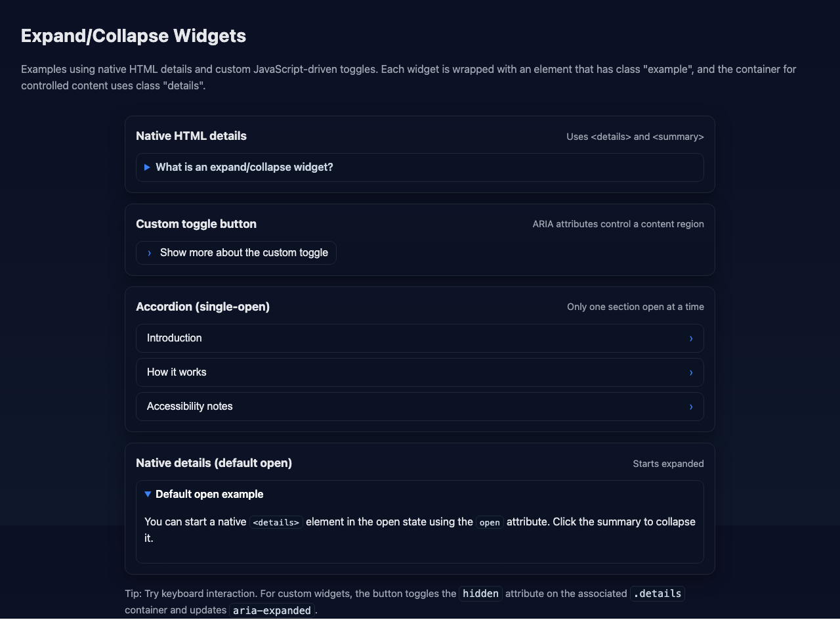Click the inline <details> code snippet
This screenshot has width=840, height=620.
click(x=276, y=522)
